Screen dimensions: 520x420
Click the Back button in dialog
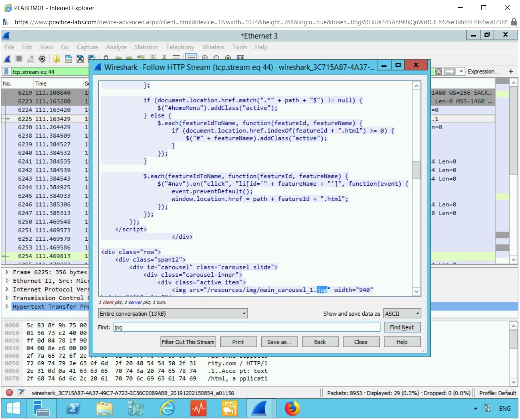click(x=320, y=342)
